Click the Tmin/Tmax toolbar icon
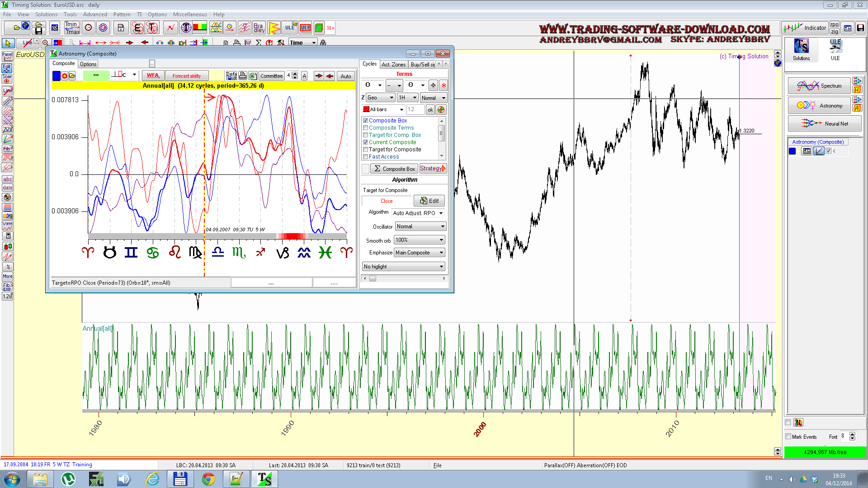The height and width of the screenshot is (488, 868). [72, 28]
